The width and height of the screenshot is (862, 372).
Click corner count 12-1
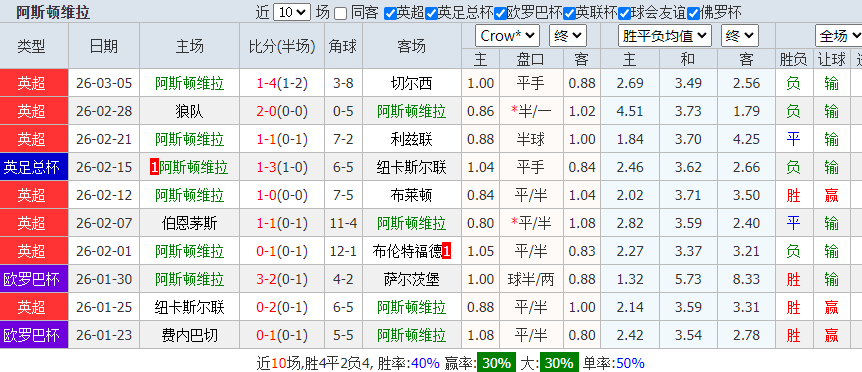coord(343,251)
